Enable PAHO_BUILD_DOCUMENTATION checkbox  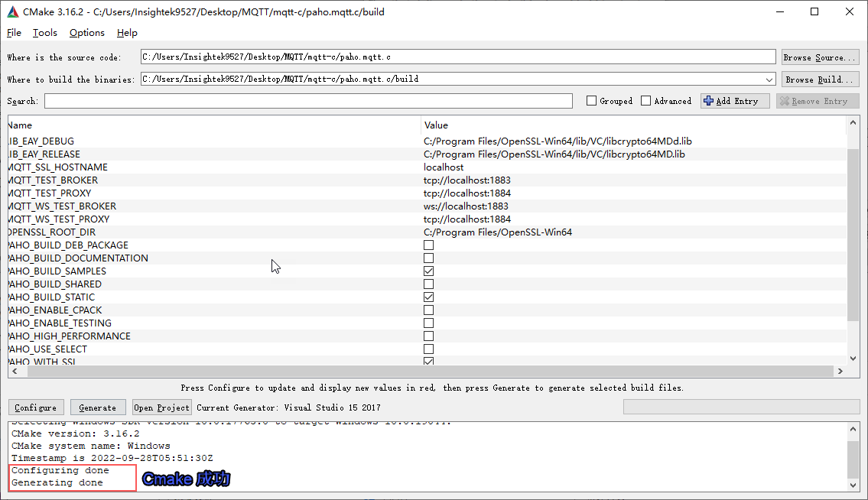click(428, 258)
